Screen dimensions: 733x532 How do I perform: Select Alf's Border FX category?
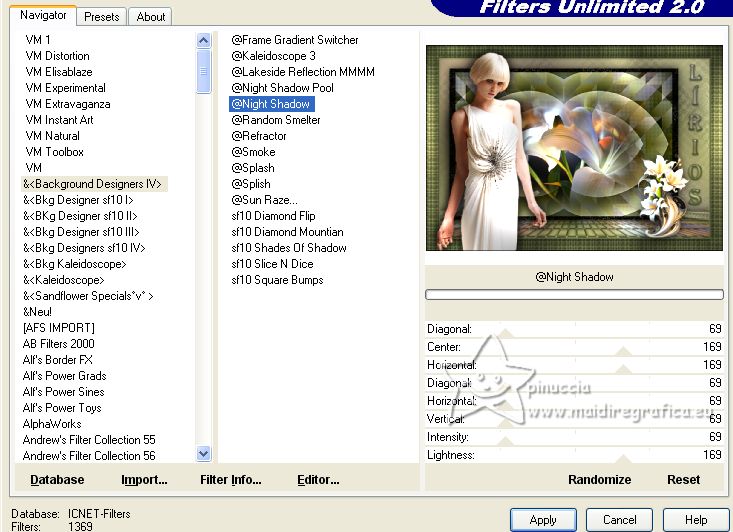pyautogui.click(x=58, y=360)
